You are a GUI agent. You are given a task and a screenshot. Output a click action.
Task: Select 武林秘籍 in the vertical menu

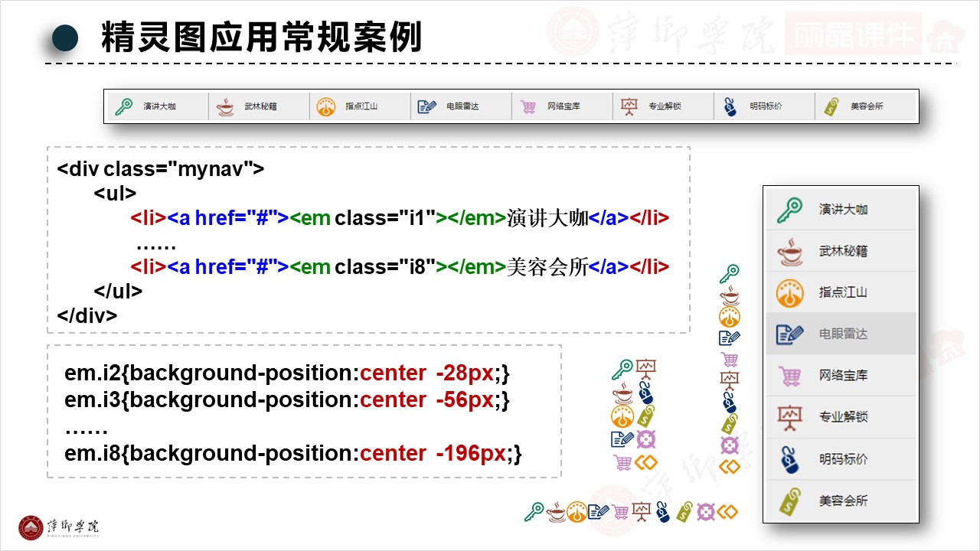pyautogui.click(x=841, y=251)
